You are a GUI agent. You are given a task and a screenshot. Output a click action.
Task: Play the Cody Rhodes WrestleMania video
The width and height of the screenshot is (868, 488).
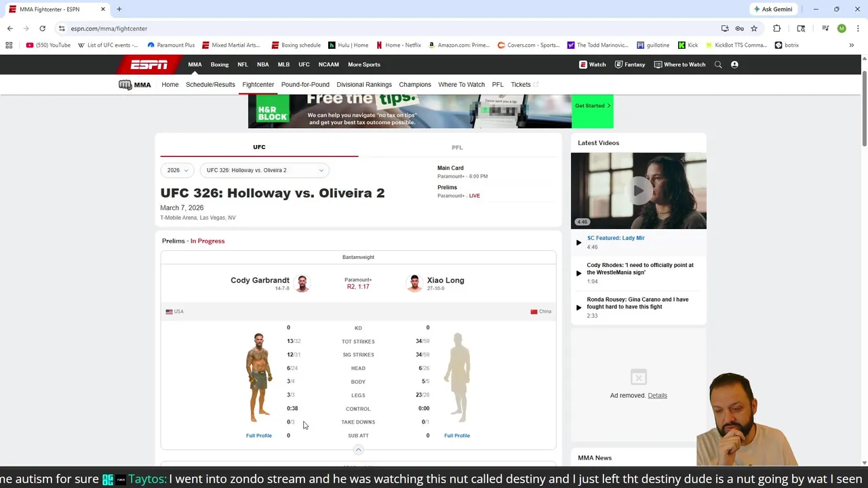coord(640,268)
